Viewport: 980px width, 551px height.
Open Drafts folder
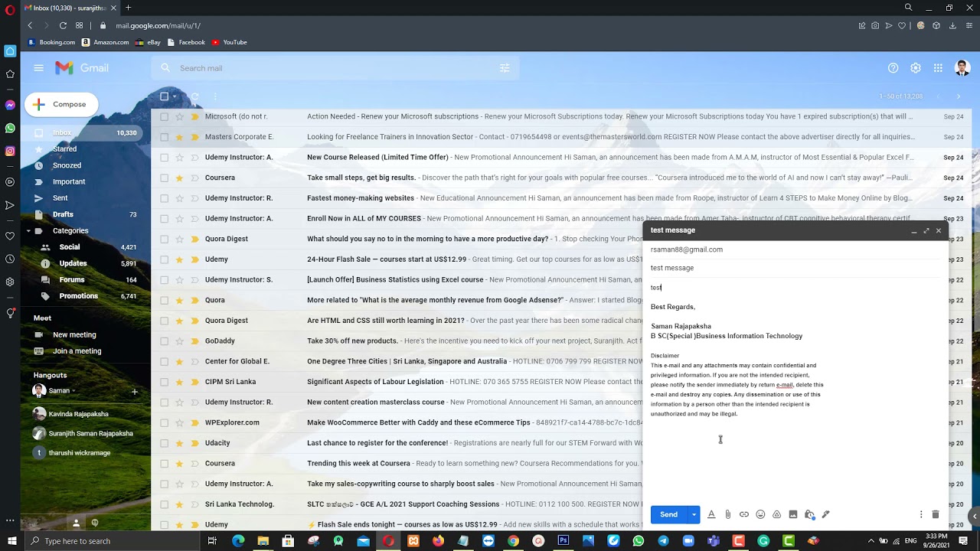pyautogui.click(x=61, y=214)
